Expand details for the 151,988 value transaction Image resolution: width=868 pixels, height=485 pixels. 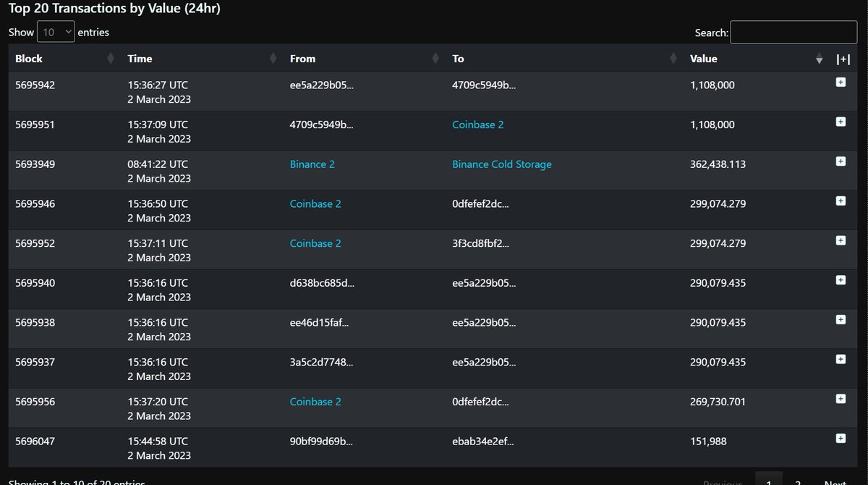click(x=841, y=438)
